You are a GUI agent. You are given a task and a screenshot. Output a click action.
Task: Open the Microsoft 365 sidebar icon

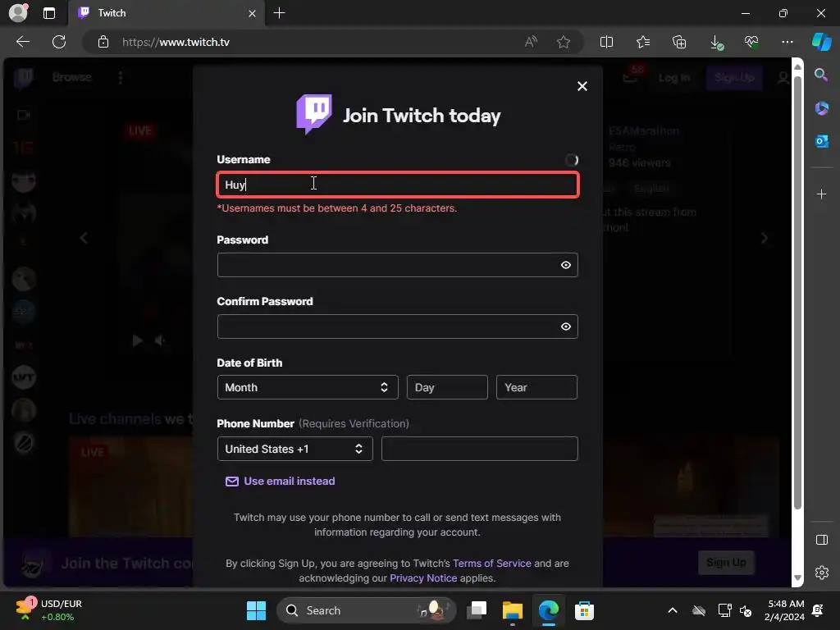coord(821,108)
